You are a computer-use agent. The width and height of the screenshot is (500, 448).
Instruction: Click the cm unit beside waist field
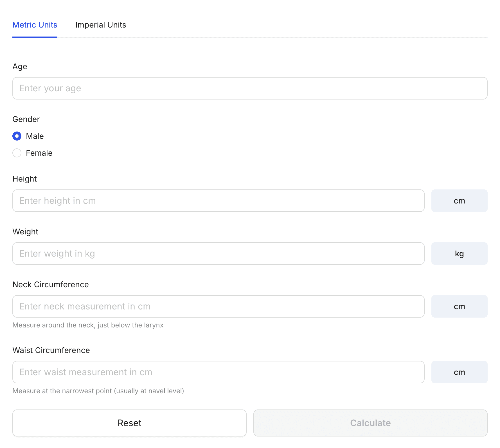[x=459, y=372]
